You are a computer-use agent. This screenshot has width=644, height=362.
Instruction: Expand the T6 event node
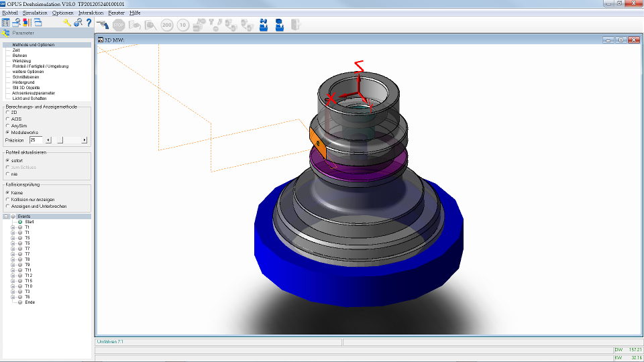click(x=13, y=297)
